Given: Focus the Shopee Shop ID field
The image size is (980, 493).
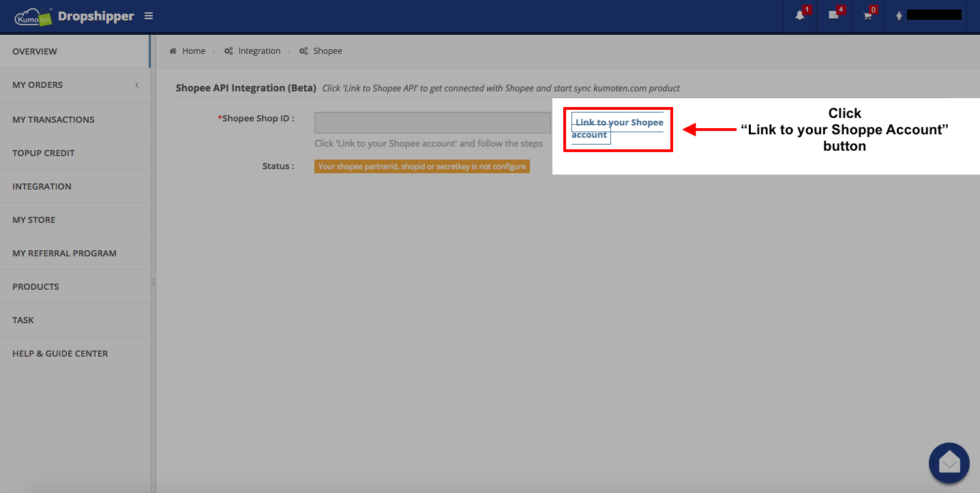Looking at the screenshot, I should pyautogui.click(x=432, y=123).
